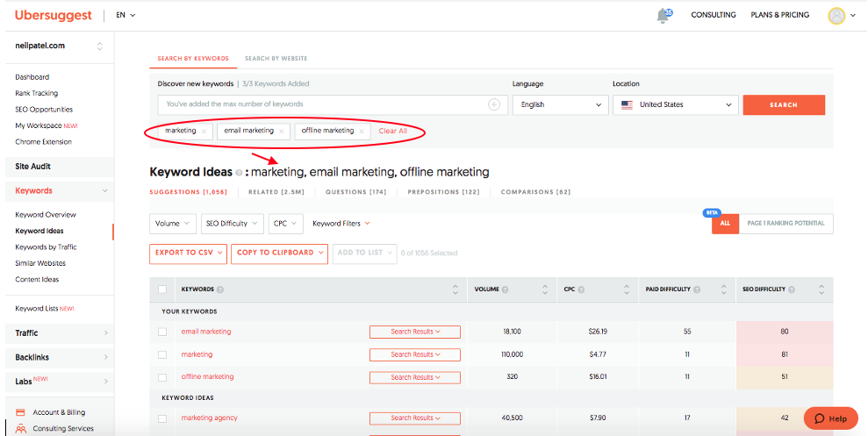
Task: Click the Account & Billing card icon
Action: (20, 412)
